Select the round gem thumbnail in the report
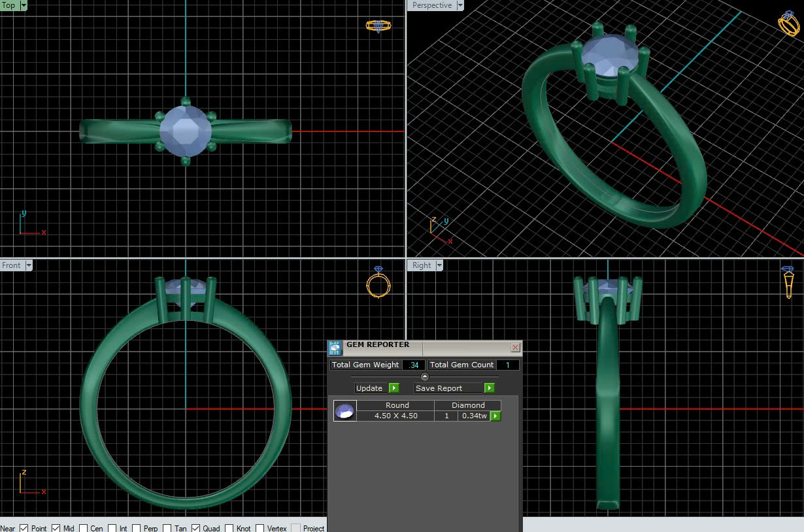Viewport: 804px width, 532px height. (344, 410)
